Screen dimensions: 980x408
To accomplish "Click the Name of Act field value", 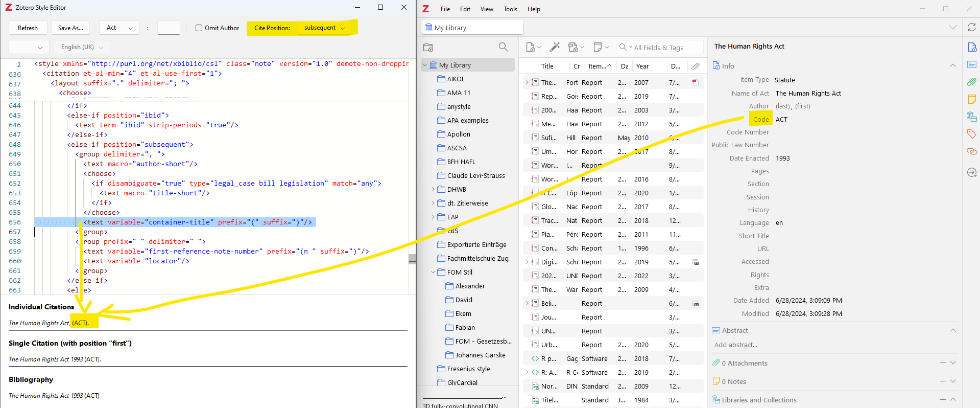I will click(x=808, y=93).
